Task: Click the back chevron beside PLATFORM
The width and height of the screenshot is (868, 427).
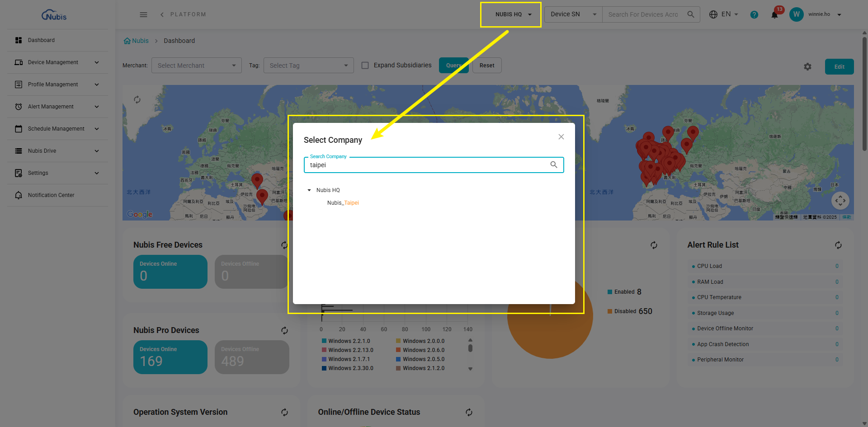Action: click(162, 14)
